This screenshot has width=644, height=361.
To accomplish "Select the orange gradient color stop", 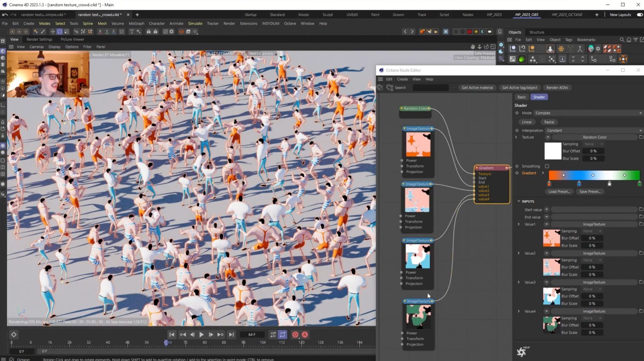I will coord(549,184).
